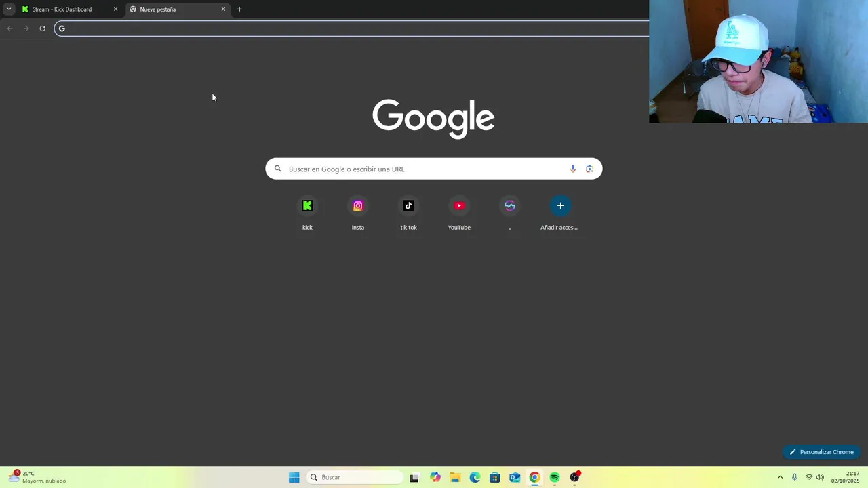Reload the current page

[x=42, y=28]
